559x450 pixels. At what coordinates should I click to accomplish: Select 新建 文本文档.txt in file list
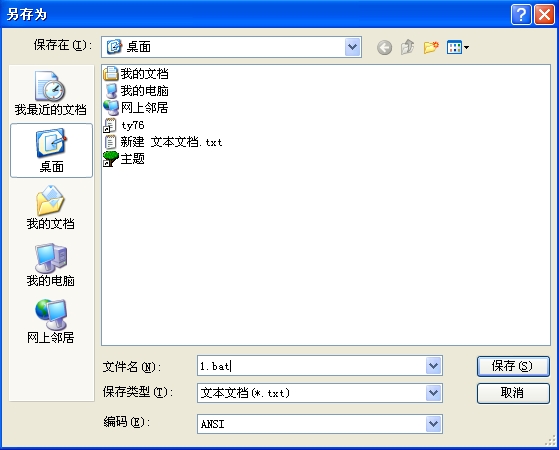coord(163,142)
